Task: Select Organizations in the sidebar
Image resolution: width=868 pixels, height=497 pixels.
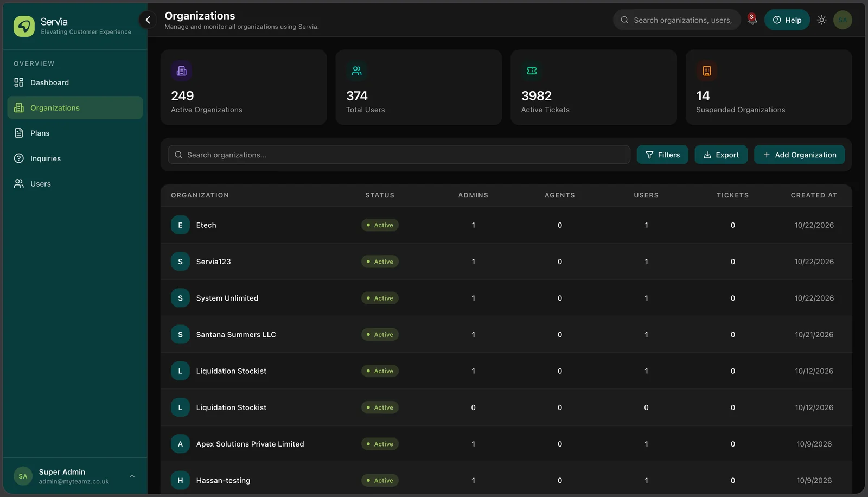Action: click(x=75, y=108)
